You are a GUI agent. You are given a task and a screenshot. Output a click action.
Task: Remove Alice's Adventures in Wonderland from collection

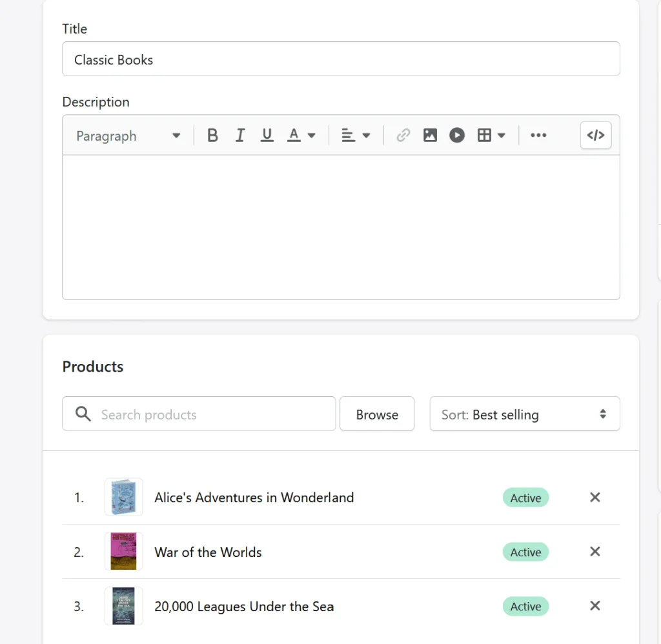tap(595, 498)
